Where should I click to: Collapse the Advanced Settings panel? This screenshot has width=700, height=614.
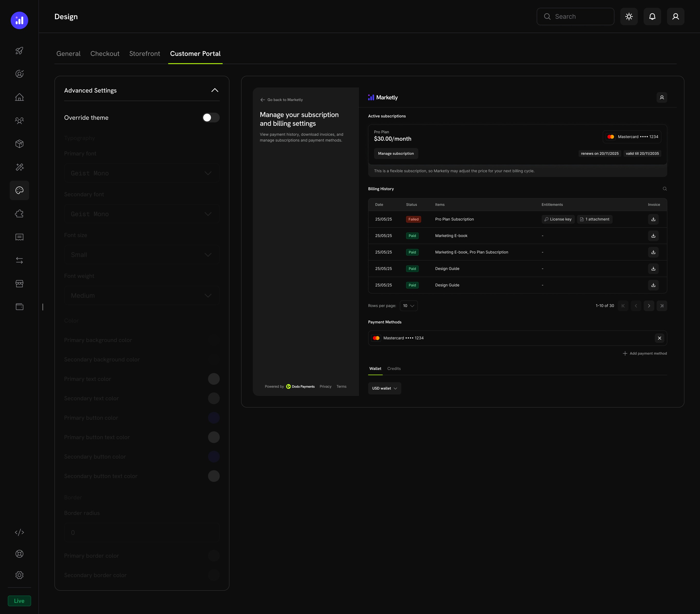pyautogui.click(x=215, y=90)
